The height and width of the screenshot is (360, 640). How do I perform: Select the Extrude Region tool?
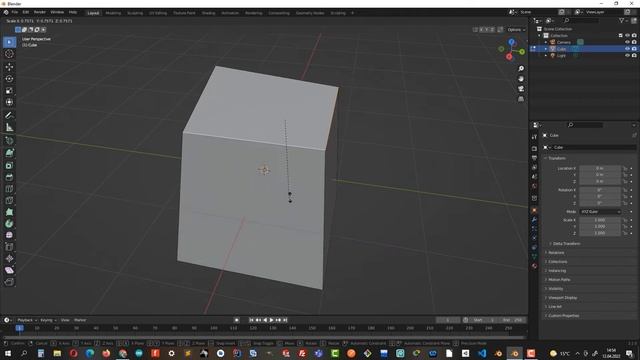(9, 153)
